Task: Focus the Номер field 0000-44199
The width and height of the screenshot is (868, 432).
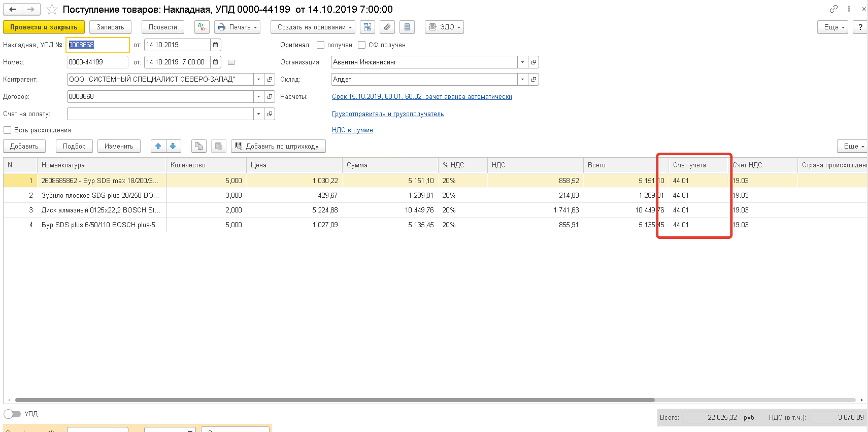Action: pyautogui.click(x=97, y=62)
